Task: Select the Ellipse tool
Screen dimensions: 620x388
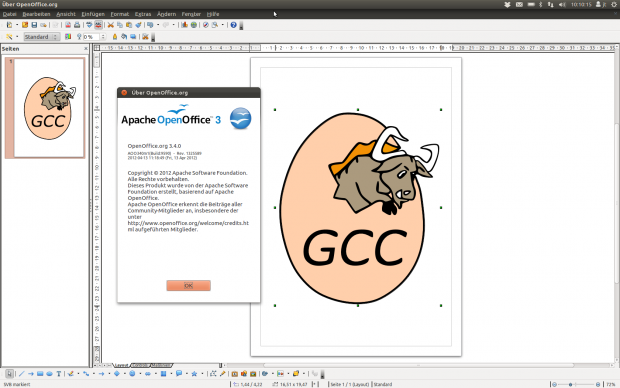Action: (49, 374)
